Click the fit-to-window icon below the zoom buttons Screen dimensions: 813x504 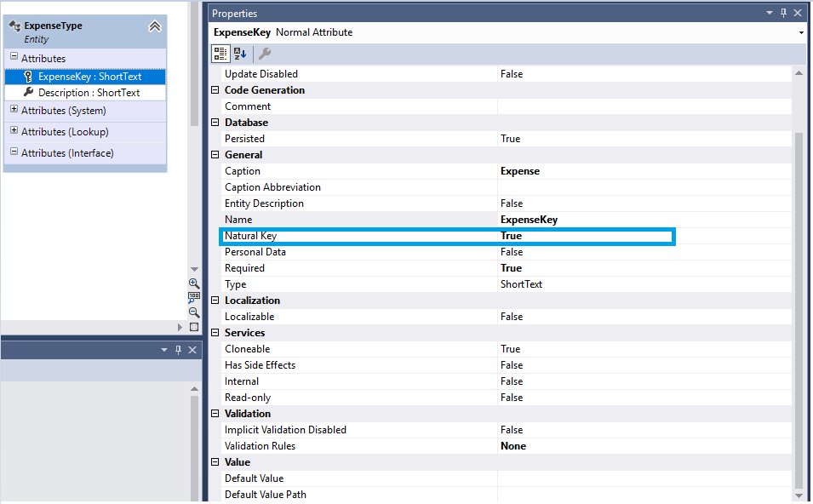pos(194,327)
